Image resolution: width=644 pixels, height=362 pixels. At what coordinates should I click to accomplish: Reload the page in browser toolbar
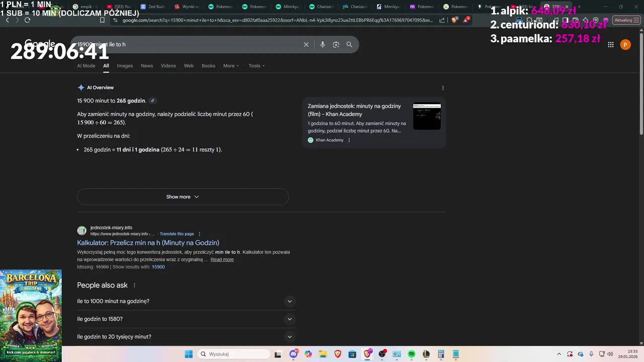click(x=27, y=20)
